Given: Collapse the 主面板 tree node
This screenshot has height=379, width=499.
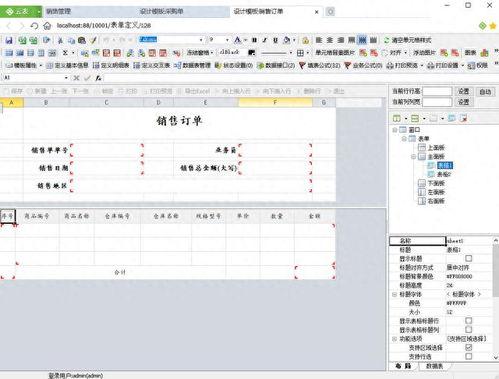Looking at the screenshot, I should (413, 156).
